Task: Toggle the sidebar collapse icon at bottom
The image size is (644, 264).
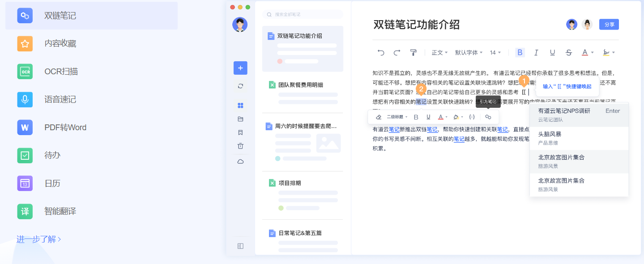Action: [x=240, y=246]
